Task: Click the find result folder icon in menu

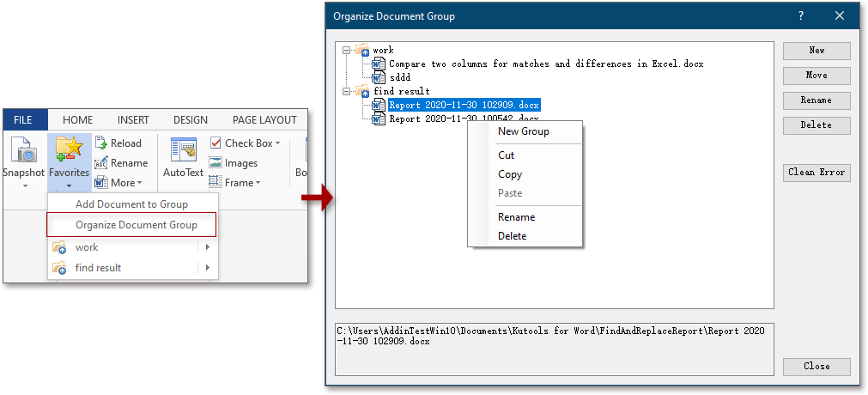Action: click(x=59, y=268)
